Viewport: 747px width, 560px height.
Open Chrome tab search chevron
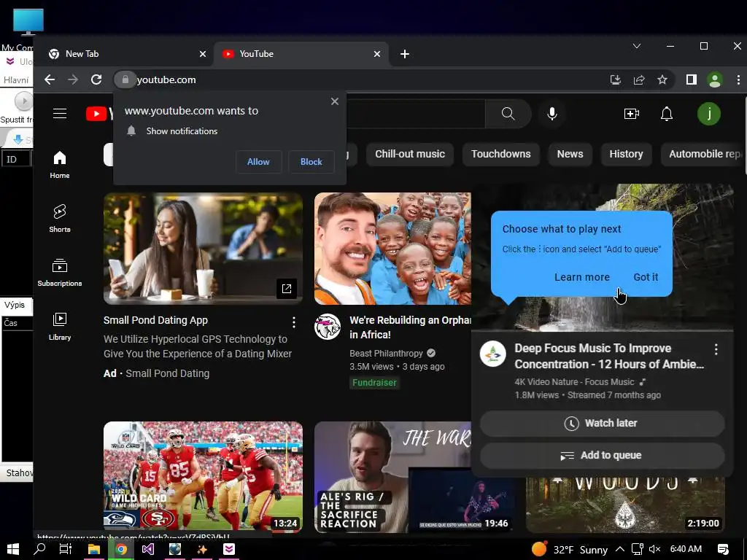point(636,46)
